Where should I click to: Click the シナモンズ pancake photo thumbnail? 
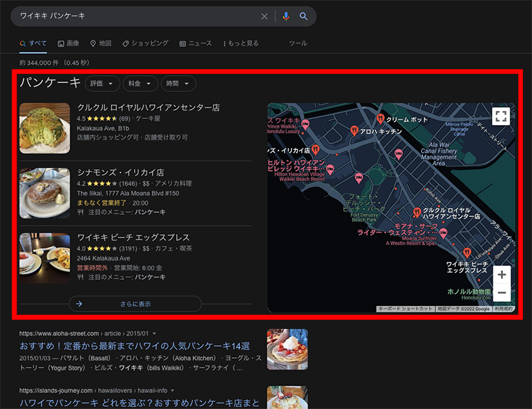click(x=45, y=193)
